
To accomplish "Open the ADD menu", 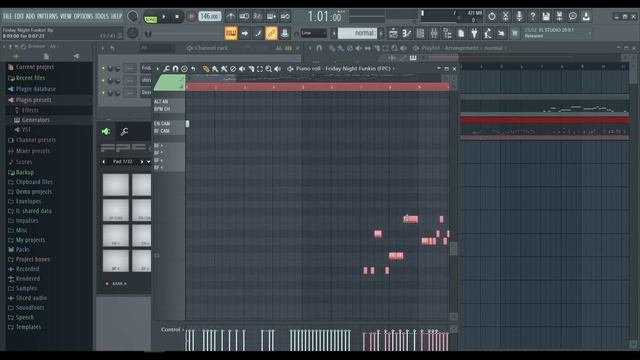I will click(30, 16).
